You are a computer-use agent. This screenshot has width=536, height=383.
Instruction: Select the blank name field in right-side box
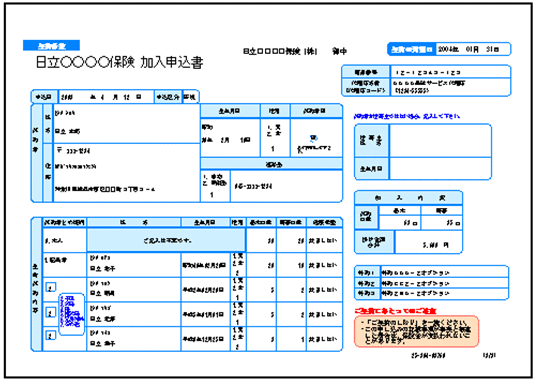pos(440,141)
